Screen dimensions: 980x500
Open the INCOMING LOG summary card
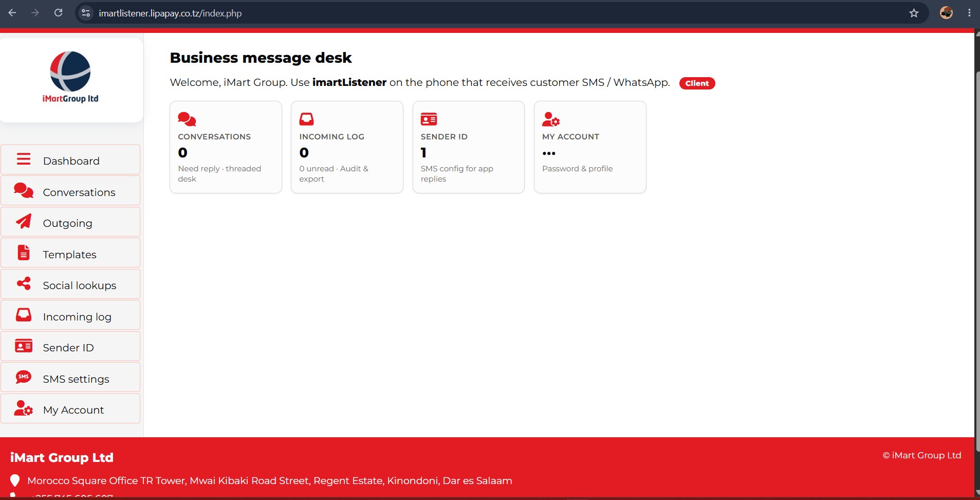tap(347, 147)
